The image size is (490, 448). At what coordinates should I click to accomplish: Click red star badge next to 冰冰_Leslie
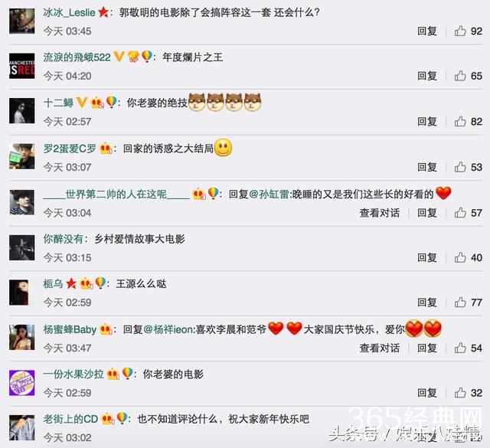coord(103,12)
